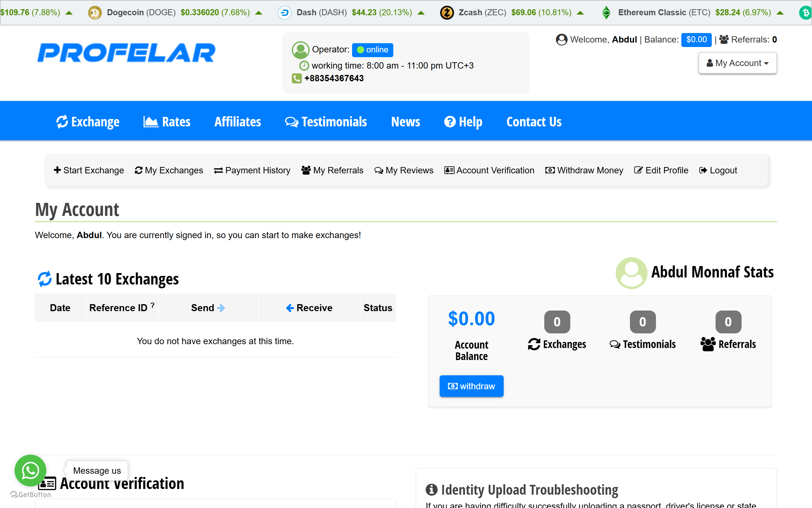Viewport: 812px width, 508px height.
Task: Click the Exchanges sync icon in stats
Action: pyautogui.click(x=534, y=344)
